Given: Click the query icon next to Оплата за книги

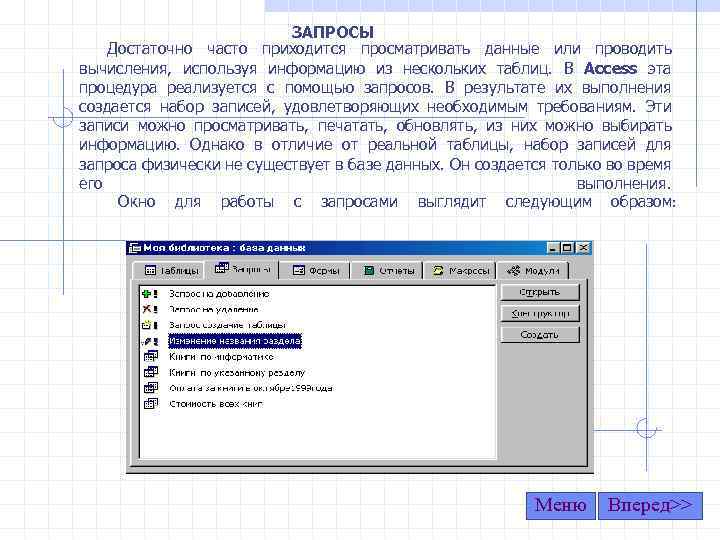Looking at the screenshot, I should pos(151,388).
